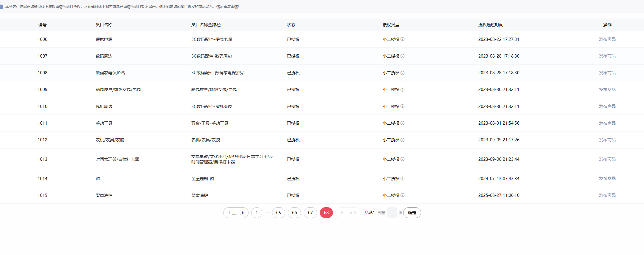This screenshot has height=255, width=644.
Task: Expand the pagination ellipsis after page 1
Action: tap(267, 213)
